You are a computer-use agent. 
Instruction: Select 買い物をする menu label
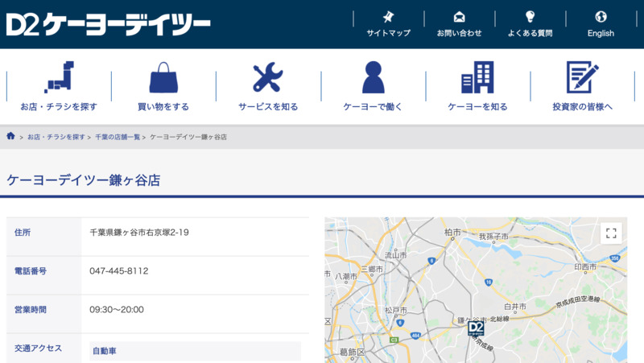pyautogui.click(x=163, y=106)
